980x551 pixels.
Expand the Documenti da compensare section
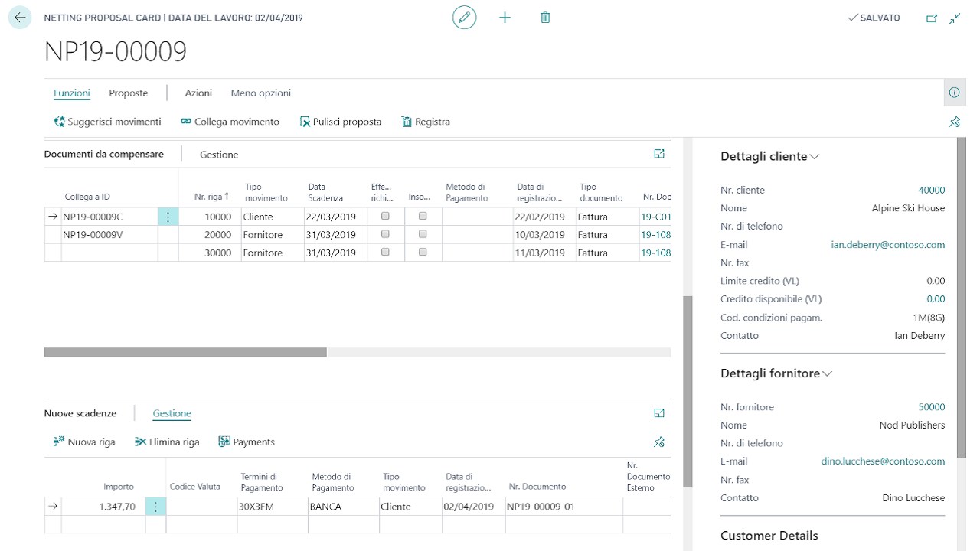tap(659, 154)
